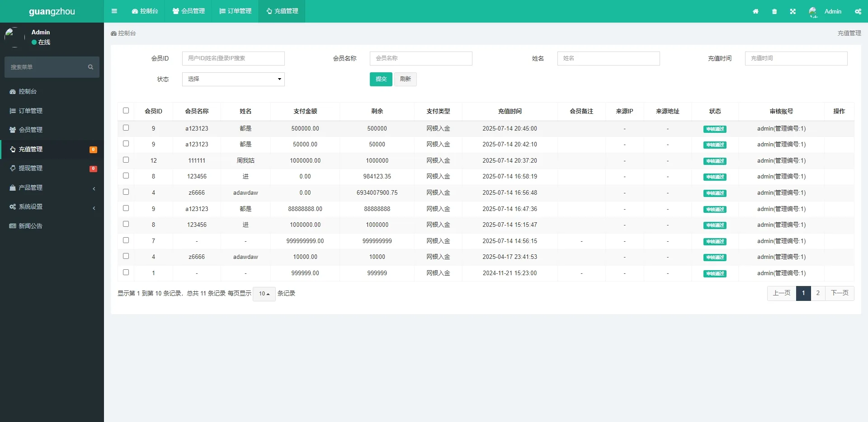Open the per-page records dropdown showing 10
The height and width of the screenshot is (422, 868).
264,294
